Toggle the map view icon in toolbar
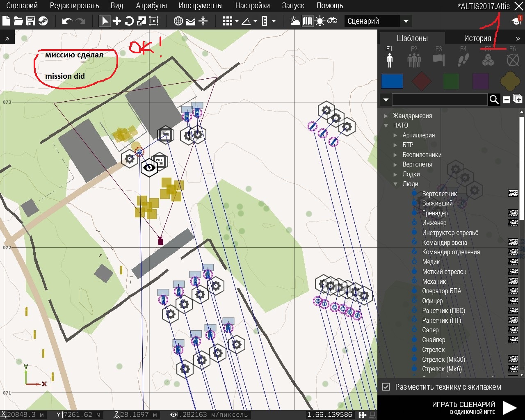The height and width of the screenshot is (420, 525). point(307,21)
